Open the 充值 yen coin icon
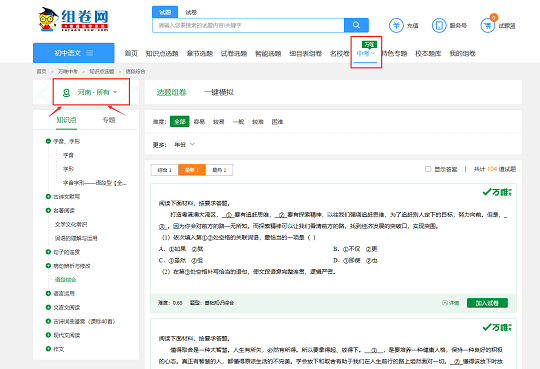 tap(396, 25)
